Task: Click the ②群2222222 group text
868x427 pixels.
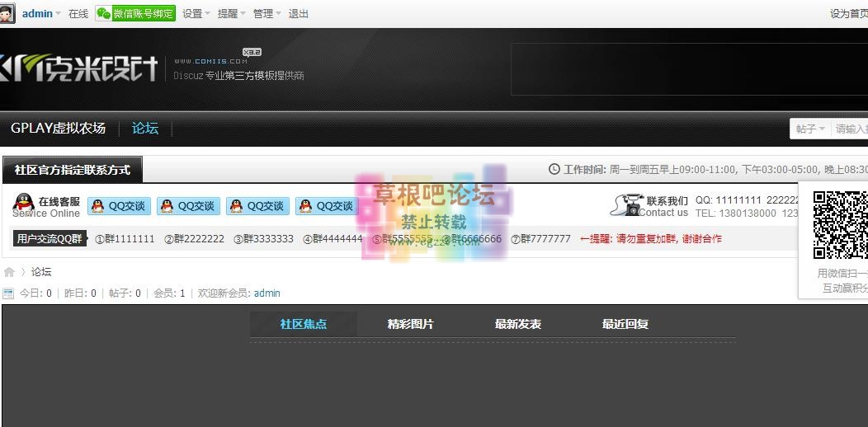Action: [x=194, y=239]
